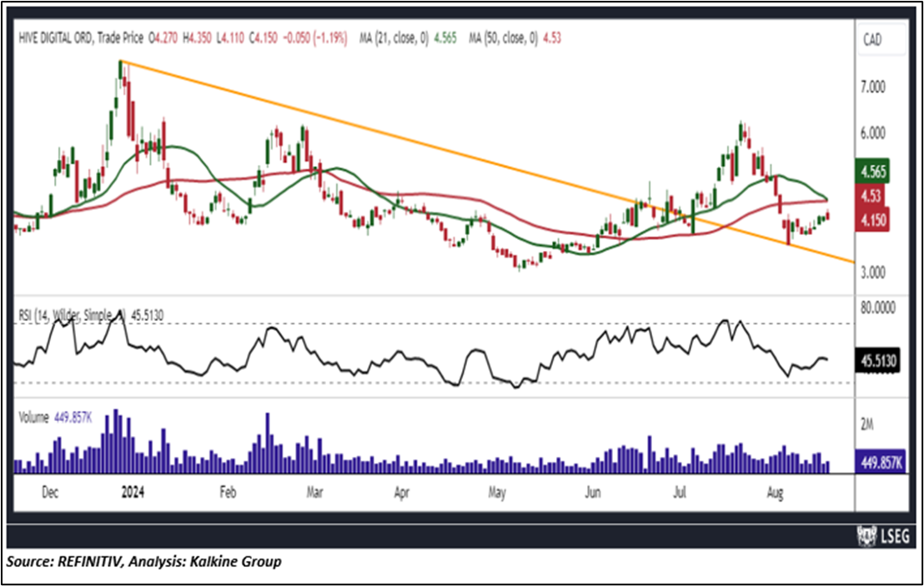Click the Aug date axis label

(775, 492)
